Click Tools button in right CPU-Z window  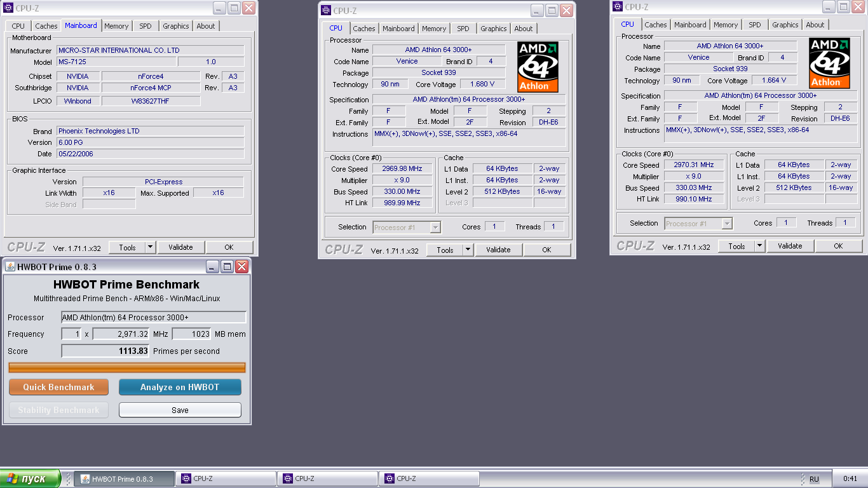pyautogui.click(x=736, y=246)
